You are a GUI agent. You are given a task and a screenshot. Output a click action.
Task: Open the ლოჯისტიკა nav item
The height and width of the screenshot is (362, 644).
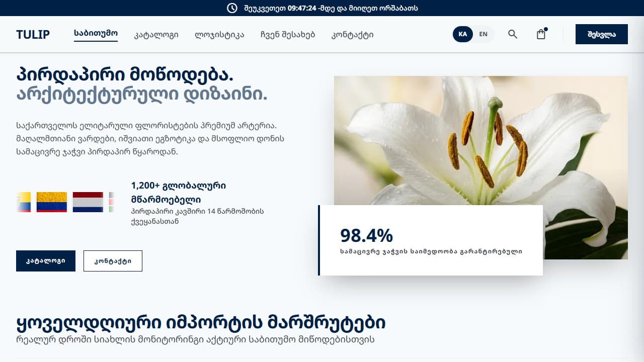point(219,35)
